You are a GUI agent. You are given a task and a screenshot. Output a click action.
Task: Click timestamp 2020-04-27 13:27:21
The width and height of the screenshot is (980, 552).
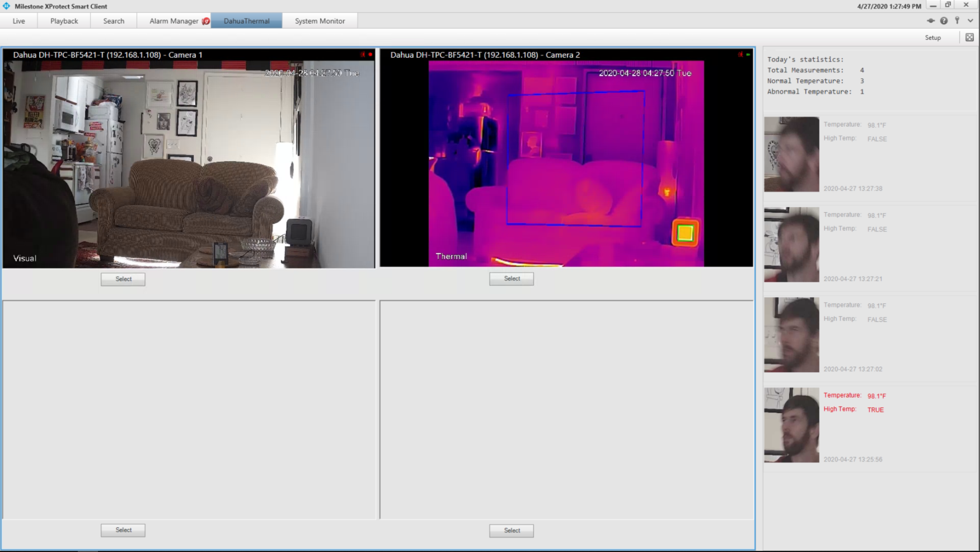853,279
